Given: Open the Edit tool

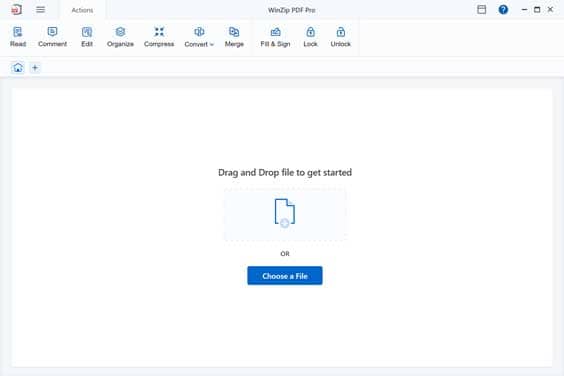Looking at the screenshot, I should 87,37.
